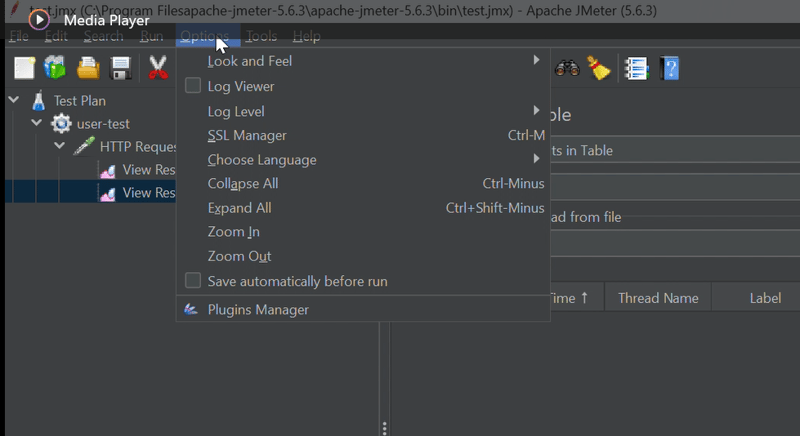Expand the Log Level submenu arrow
This screenshot has width=800, height=436.
pyautogui.click(x=536, y=110)
